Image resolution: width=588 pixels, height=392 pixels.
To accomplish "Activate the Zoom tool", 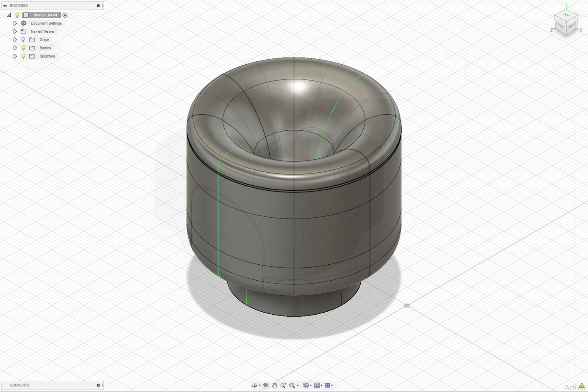I will tap(283, 385).
